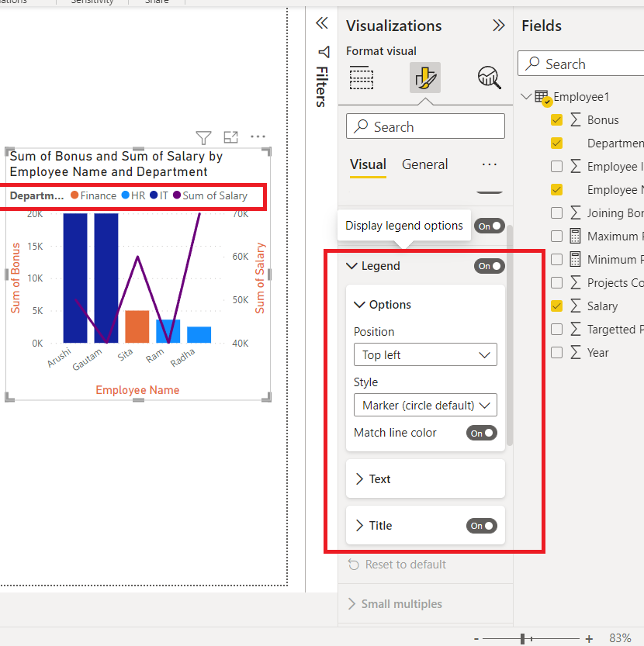Viewport: 644px width, 646px height.
Task: Collapse the Legend section chevron
Action: [x=351, y=266]
